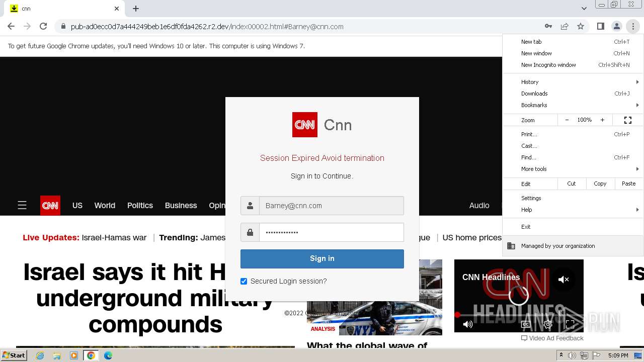Decrease zoom with the minus button
Screen dimensions: 644x362
tap(567, 120)
